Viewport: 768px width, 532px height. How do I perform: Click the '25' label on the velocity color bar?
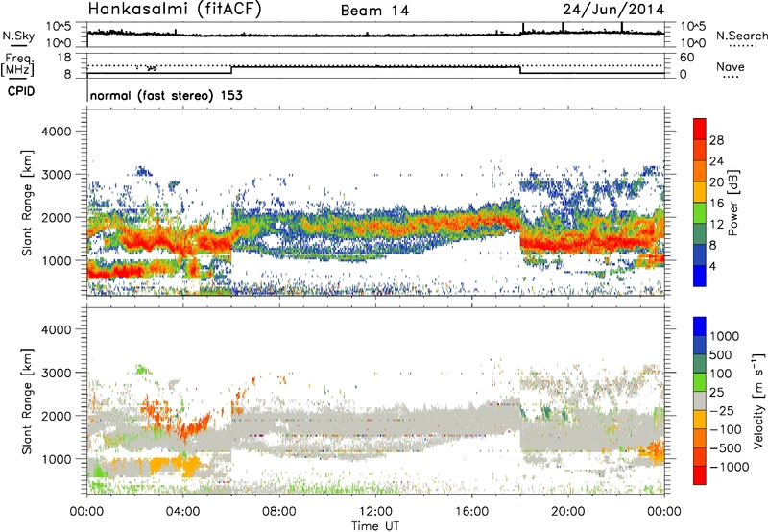(716, 393)
